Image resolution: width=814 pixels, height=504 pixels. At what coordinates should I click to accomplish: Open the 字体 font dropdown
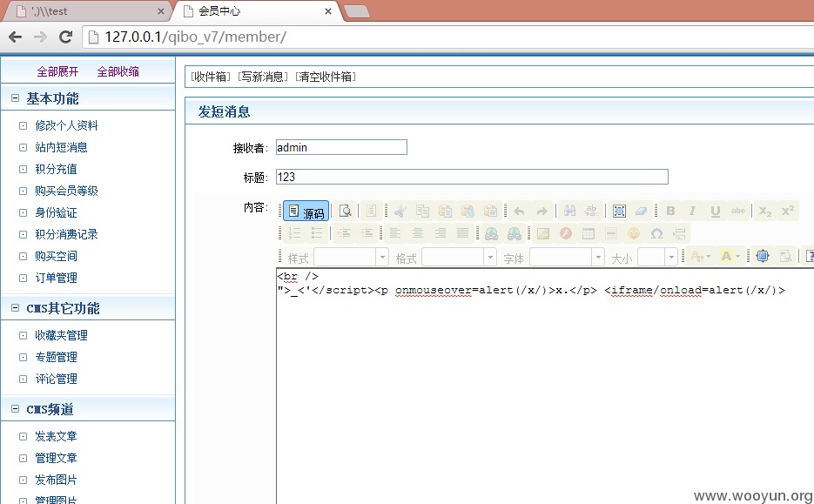pos(567,257)
